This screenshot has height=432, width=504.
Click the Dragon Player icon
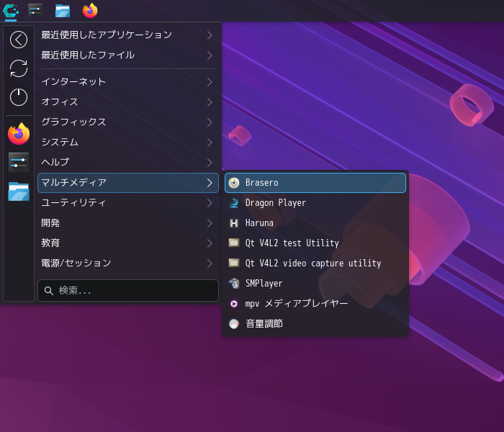234,203
